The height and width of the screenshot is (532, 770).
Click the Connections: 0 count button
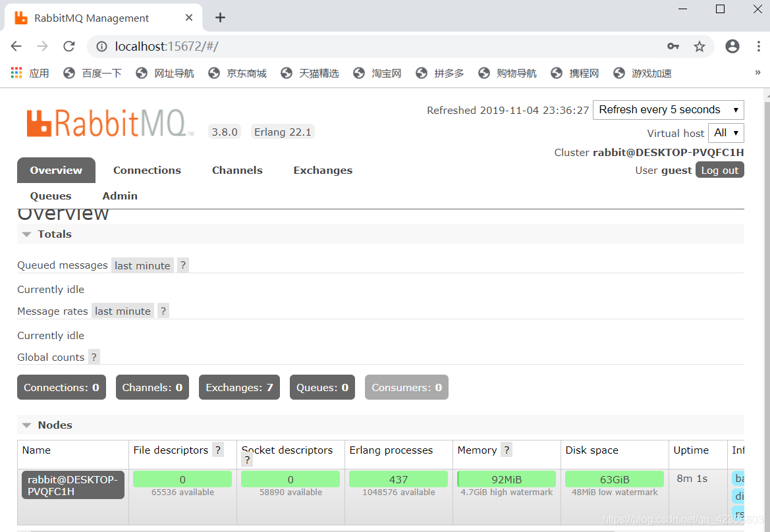[61, 387]
